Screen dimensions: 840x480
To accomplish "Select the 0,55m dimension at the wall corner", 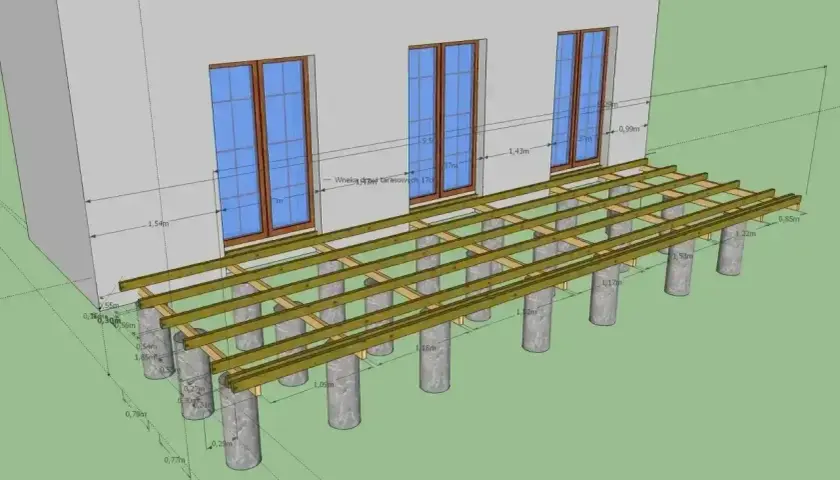I will click(x=109, y=306).
